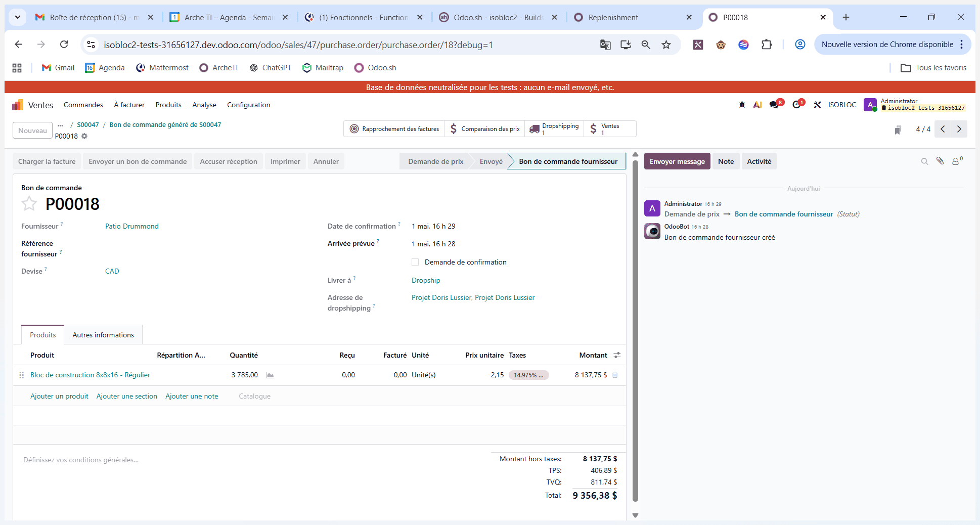Image resolution: width=980 pixels, height=525 pixels.
Task: Switch to the Autres informations tab
Action: 103,335
